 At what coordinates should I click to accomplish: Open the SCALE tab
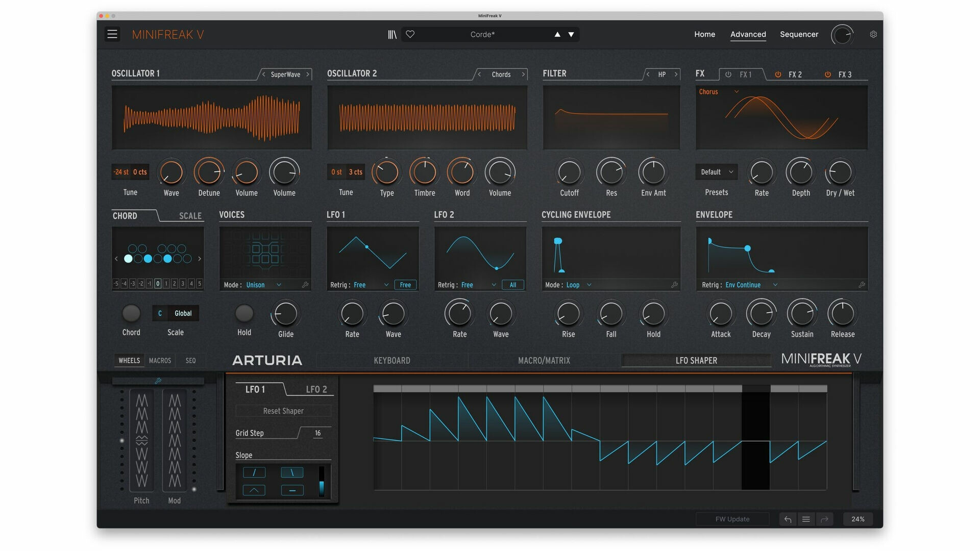(190, 216)
